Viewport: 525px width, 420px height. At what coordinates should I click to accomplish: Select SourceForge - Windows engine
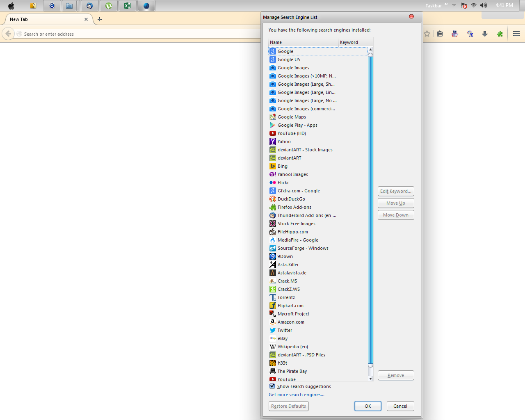[x=318, y=248]
